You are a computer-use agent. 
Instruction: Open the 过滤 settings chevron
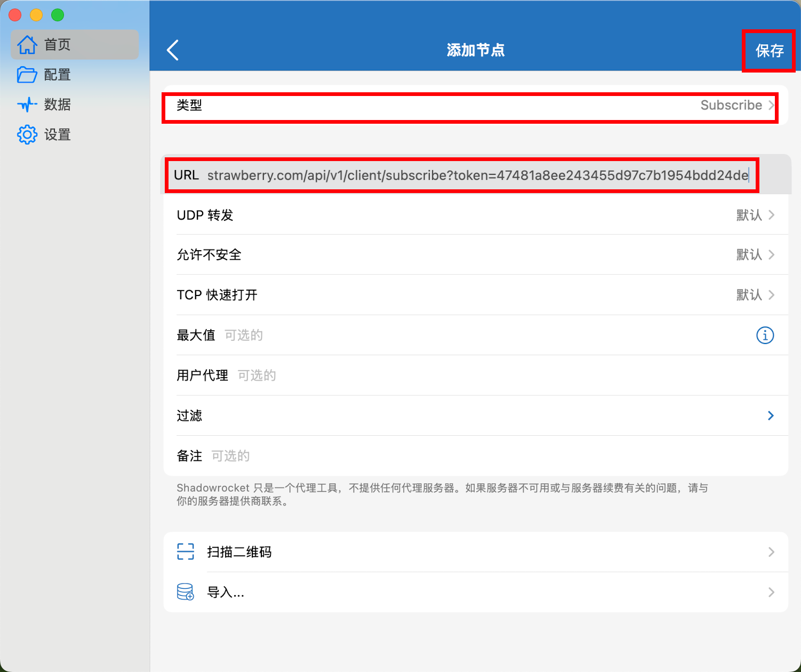(x=771, y=415)
